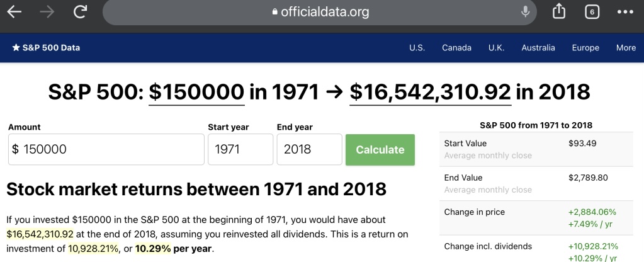Open the tab switcher showing 6

[x=592, y=12]
